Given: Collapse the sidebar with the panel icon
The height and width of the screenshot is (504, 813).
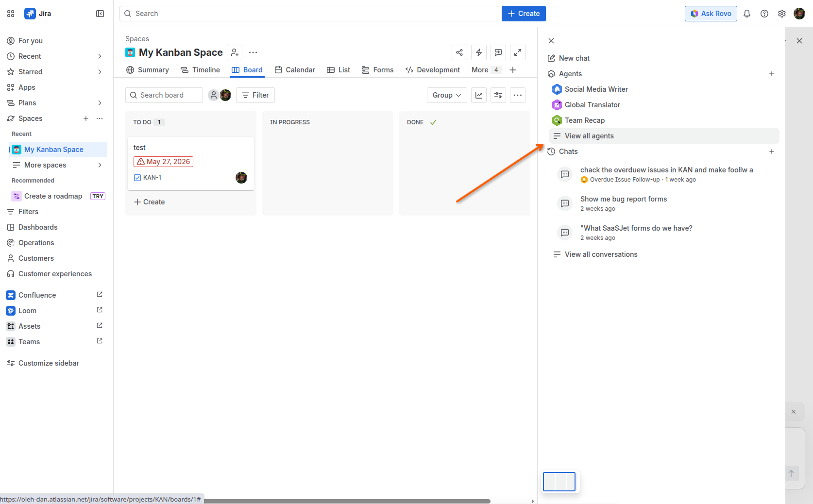Looking at the screenshot, I should click(x=100, y=14).
